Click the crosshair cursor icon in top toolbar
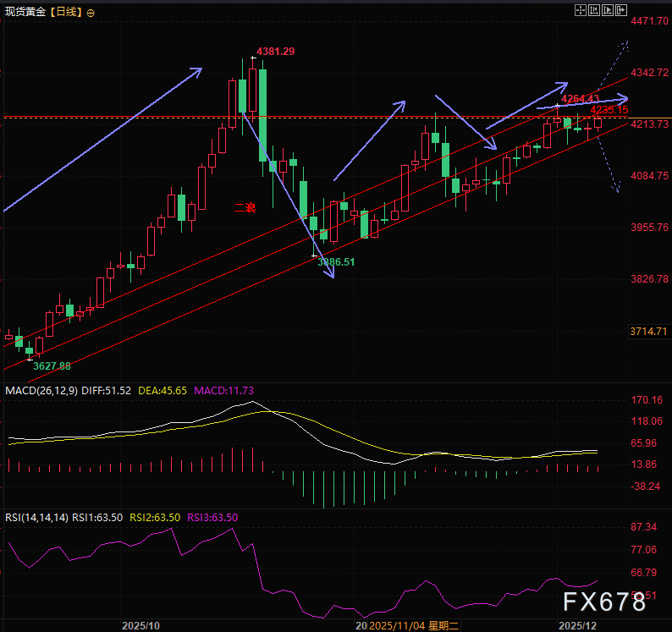The height and width of the screenshot is (632, 672). [x=580, y=11]
